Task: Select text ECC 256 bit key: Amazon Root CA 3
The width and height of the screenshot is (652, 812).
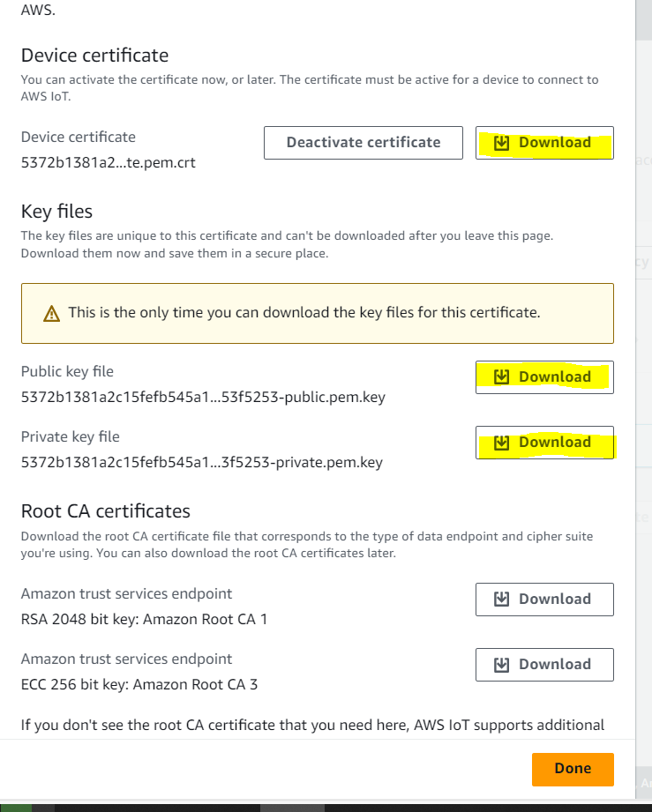Action: click(139, 685)
